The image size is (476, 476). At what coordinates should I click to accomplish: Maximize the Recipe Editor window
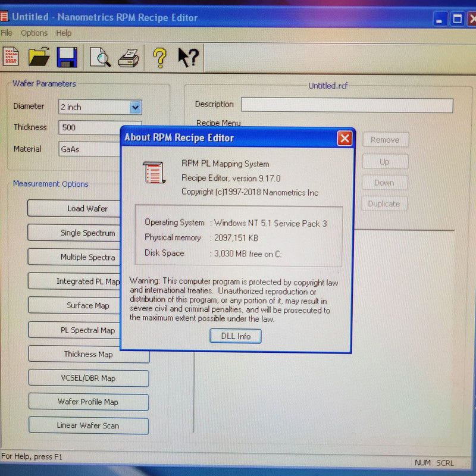point(457,19)
